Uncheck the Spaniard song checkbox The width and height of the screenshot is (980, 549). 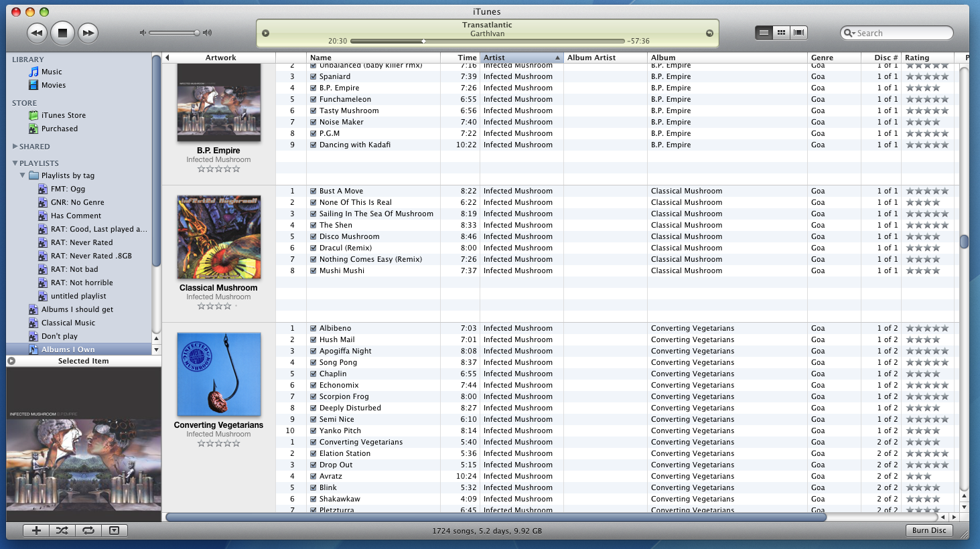point(313,76)
